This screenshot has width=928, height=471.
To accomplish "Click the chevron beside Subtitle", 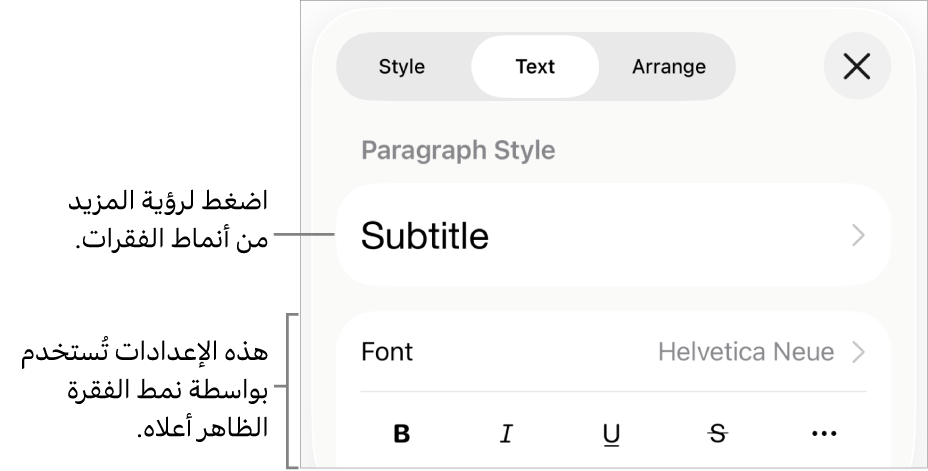I will point(858,236).
